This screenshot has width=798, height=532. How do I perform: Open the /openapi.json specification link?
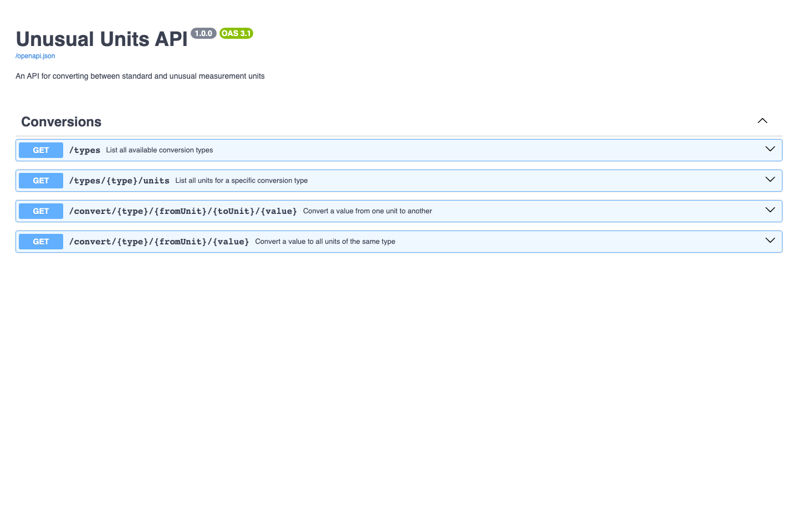coord(35,55)
